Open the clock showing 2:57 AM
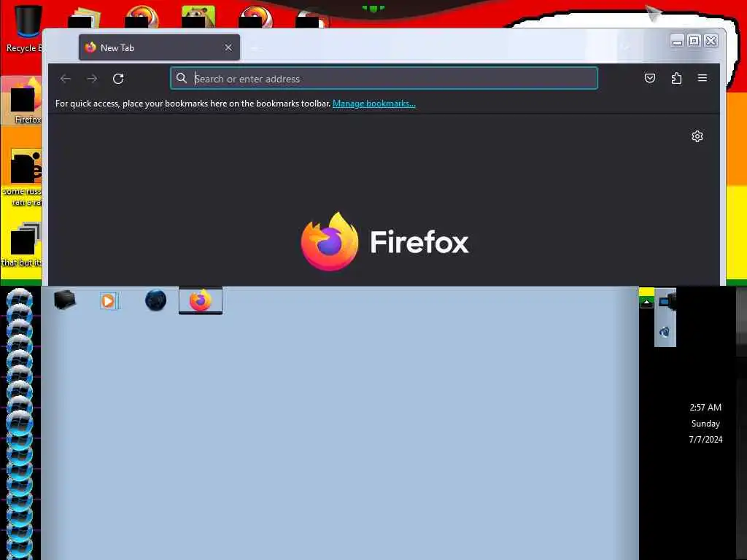This screenshot has width=747, height=560. point(705,408)
